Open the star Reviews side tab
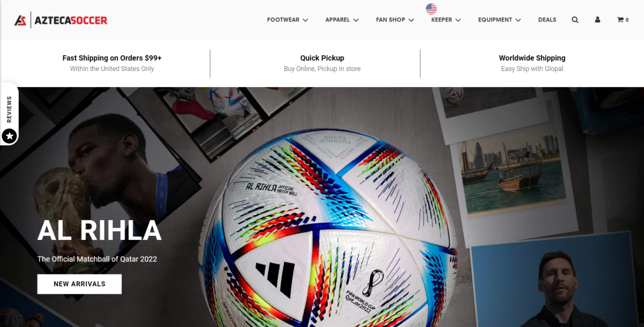This screenshot has height=327, width=644. [9, 114]
